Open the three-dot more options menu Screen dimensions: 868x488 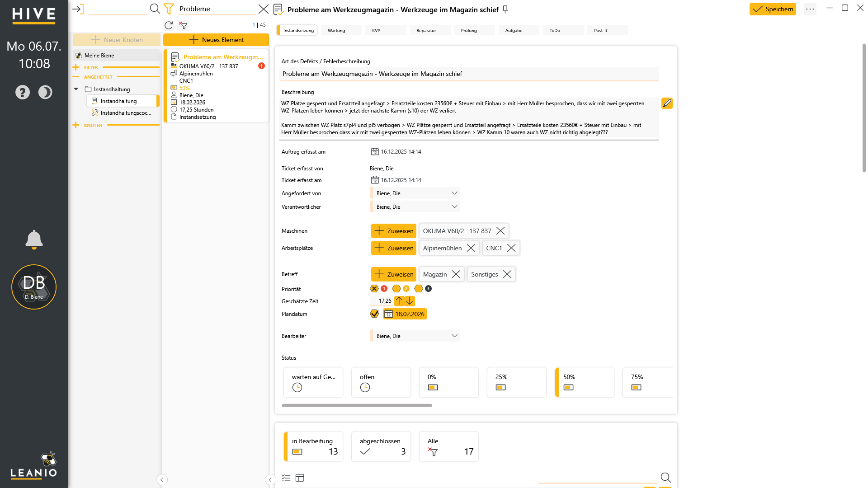[x=810, y=9]
